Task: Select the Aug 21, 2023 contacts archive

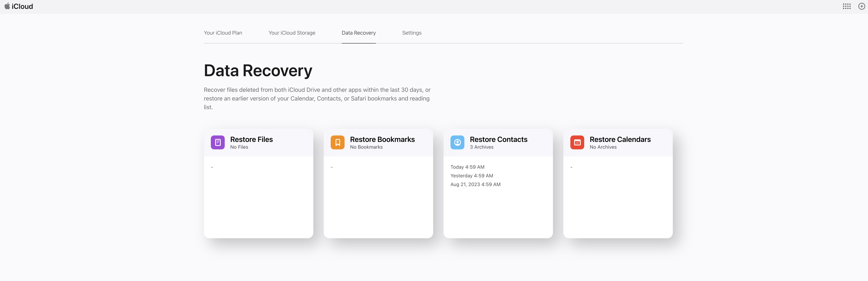Action: [x=476, y=184]
